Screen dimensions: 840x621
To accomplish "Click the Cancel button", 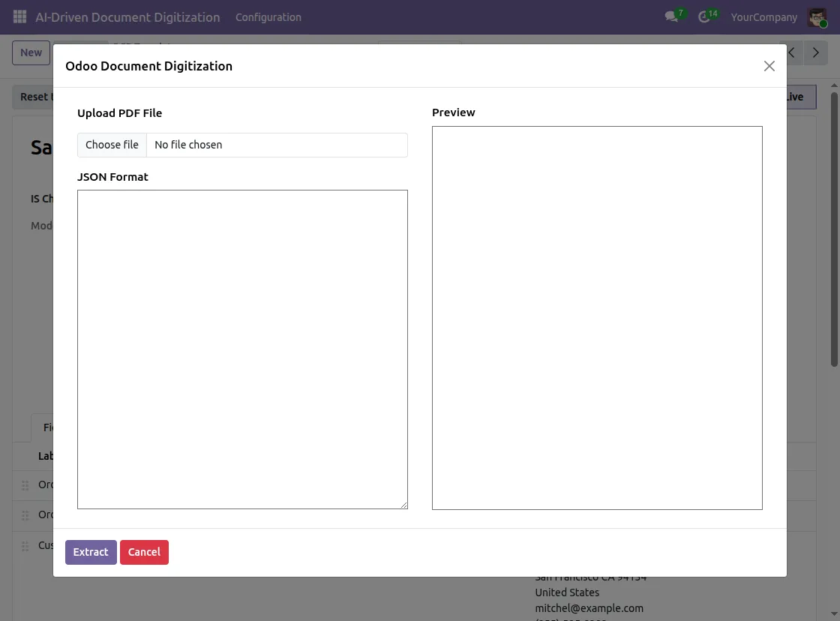I will (144, 552).
